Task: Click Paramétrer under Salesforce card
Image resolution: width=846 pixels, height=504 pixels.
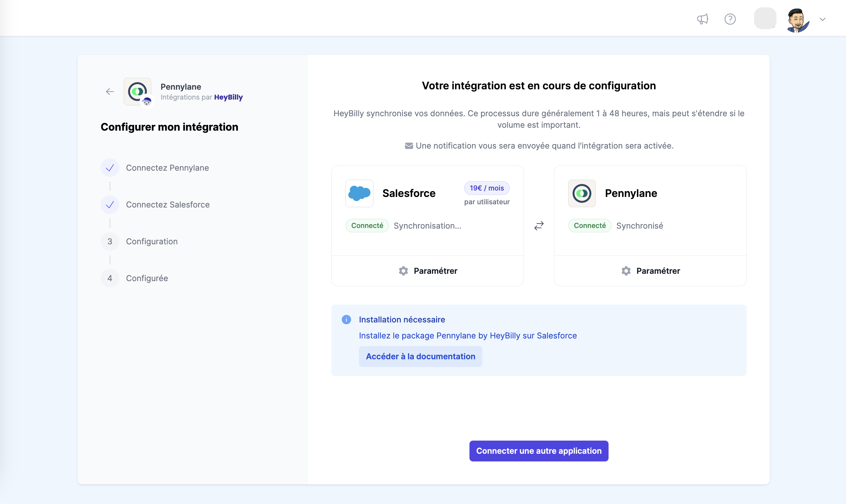Action: pos(427,271)
